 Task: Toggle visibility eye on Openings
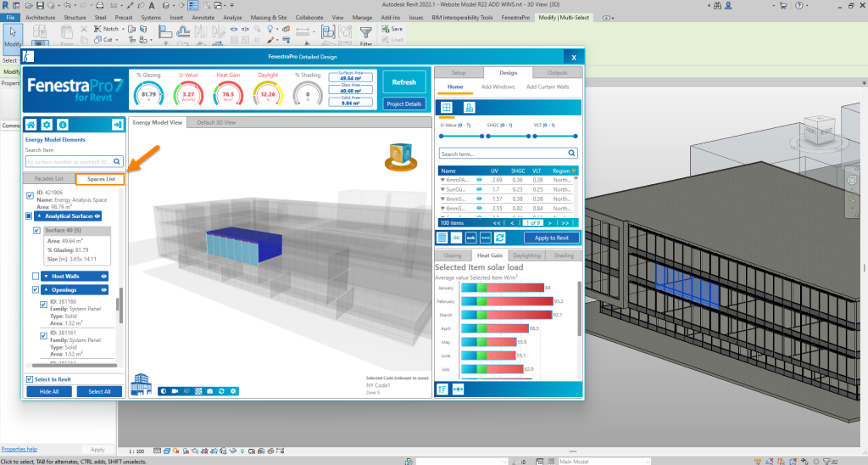click(103, 290)
